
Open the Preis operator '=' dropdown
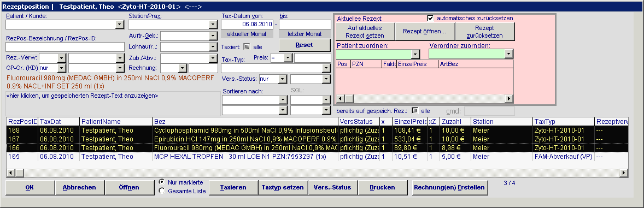point(288,58)
